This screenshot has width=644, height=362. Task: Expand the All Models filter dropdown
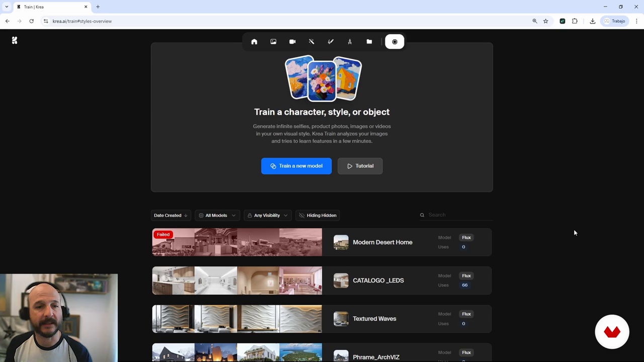pyautogui.click(x=217, y=215)
